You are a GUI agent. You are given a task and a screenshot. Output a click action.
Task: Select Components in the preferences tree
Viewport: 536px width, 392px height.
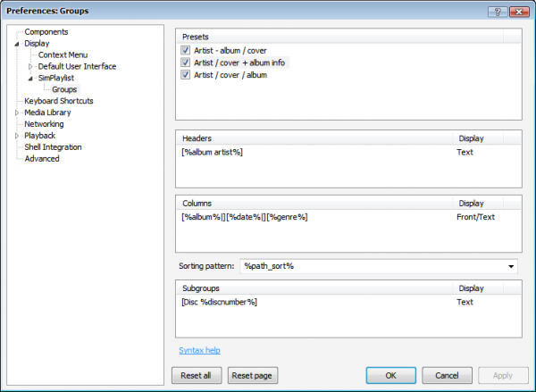(x=46, y=32)
